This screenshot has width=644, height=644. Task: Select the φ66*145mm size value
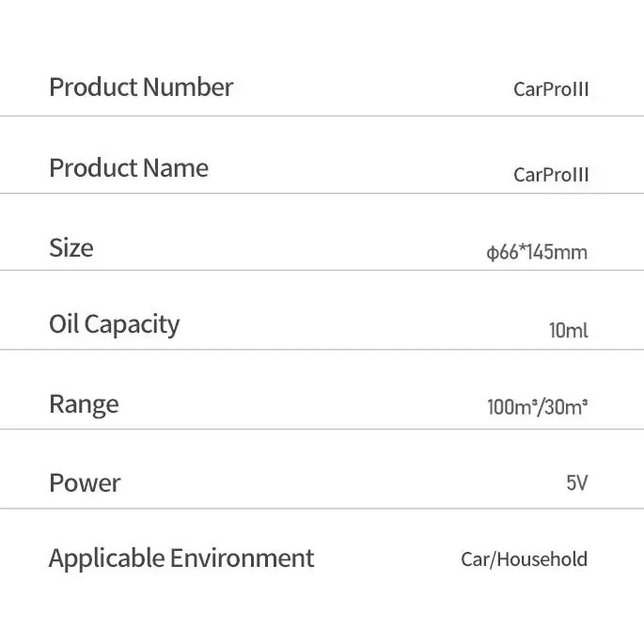pyautogui.click(x=537, y=253)
